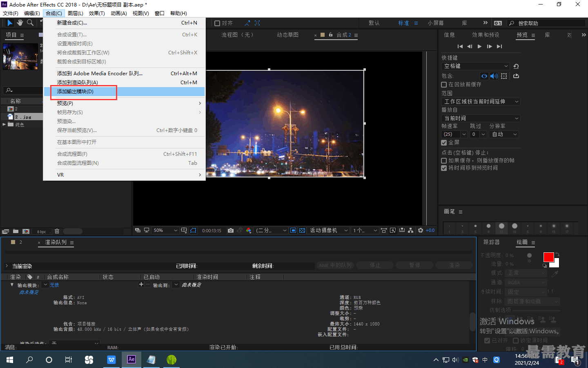
Task: Create new folder in Project panel
Action: pos(16,231)
